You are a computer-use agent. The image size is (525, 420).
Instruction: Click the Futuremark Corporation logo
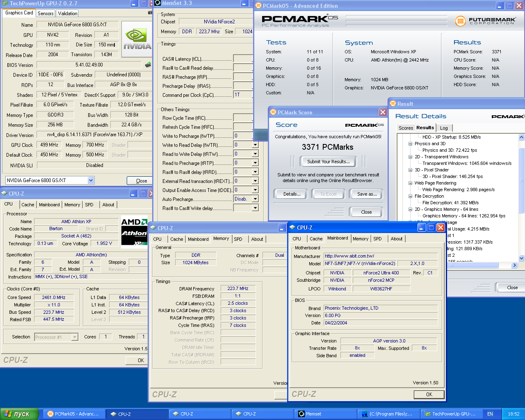click(x=486, y=21)
